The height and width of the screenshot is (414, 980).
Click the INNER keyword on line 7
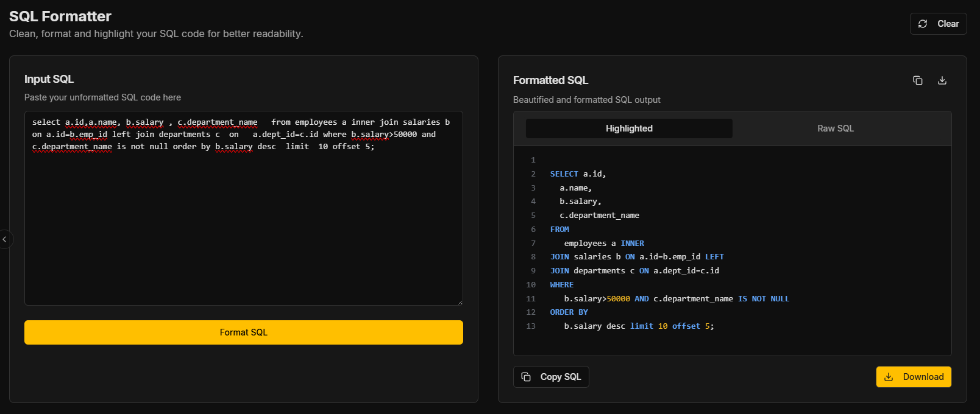pyautogui.click(x=632, y=244)
